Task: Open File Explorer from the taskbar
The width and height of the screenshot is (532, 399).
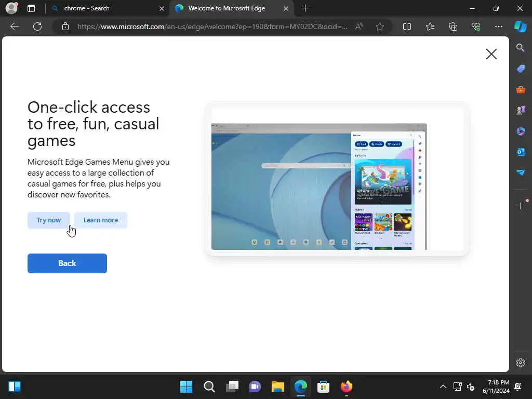Action: click(x=277, y=387)
